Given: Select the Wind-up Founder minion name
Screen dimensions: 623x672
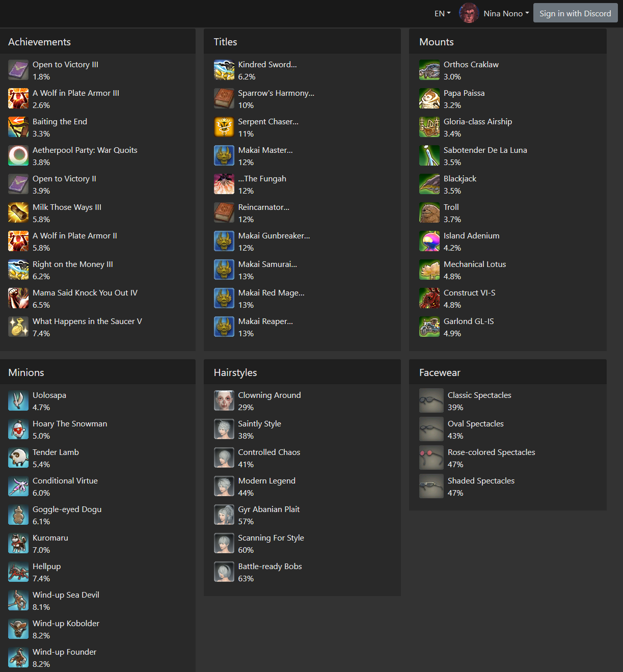Looking at the screenshot, I should (x=64, y=652).
